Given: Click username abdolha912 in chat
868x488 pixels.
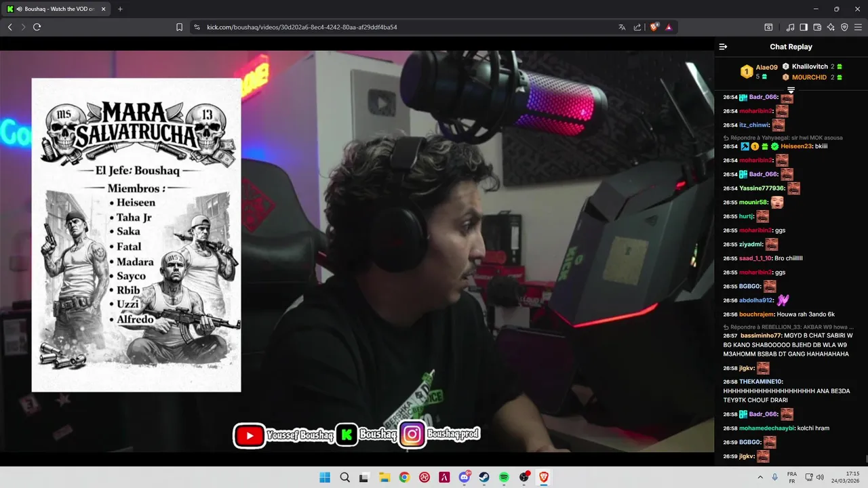Looking at the screenshot, I should [756, 300].
